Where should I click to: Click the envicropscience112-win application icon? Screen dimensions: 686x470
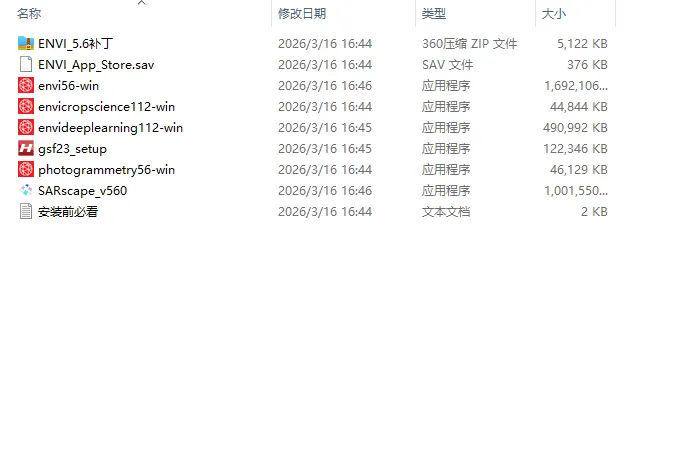pyautogui.click(x=26, y=106)
